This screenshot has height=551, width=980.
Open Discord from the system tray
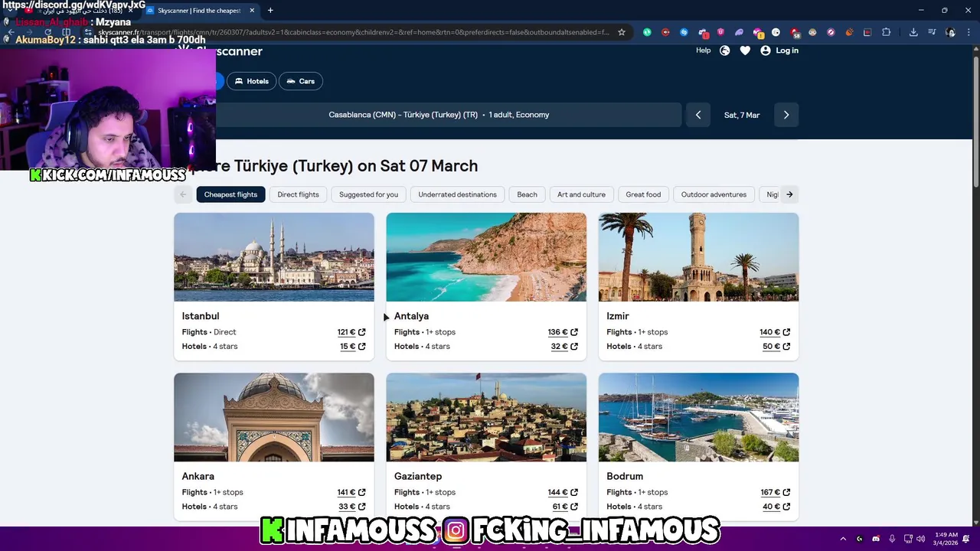(x=876, y=539)
